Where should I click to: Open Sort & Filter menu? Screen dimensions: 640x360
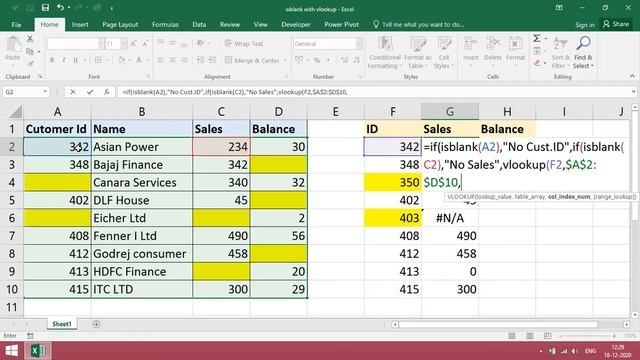click(560, 53)
